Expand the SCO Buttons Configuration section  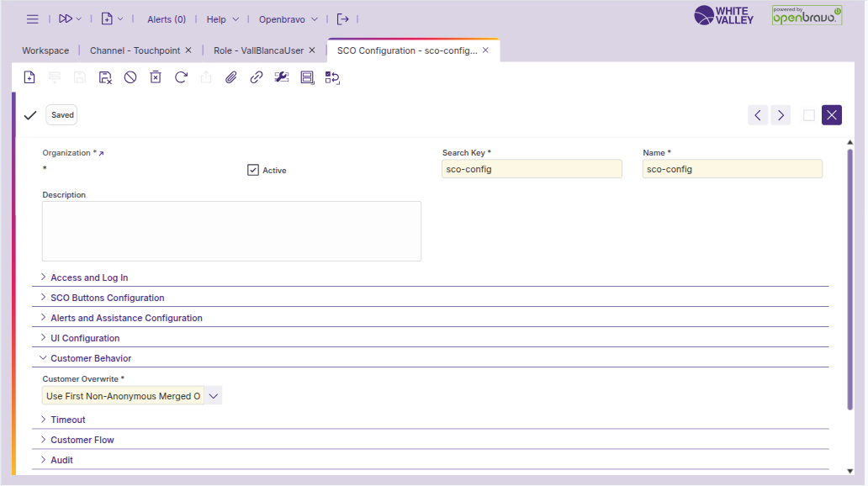tap(107, 298)
